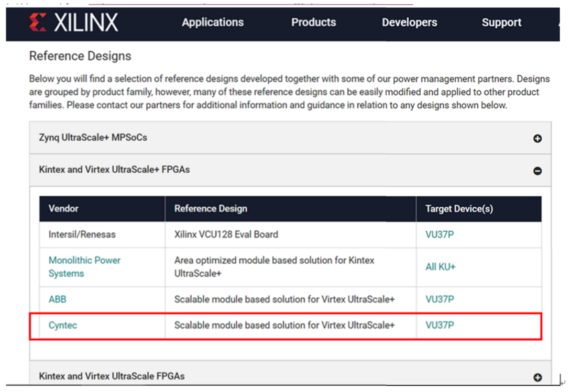
Task: Collapse the Kintex and Virtex UltraScale+ FPGAs title
Action: point(114,170)
